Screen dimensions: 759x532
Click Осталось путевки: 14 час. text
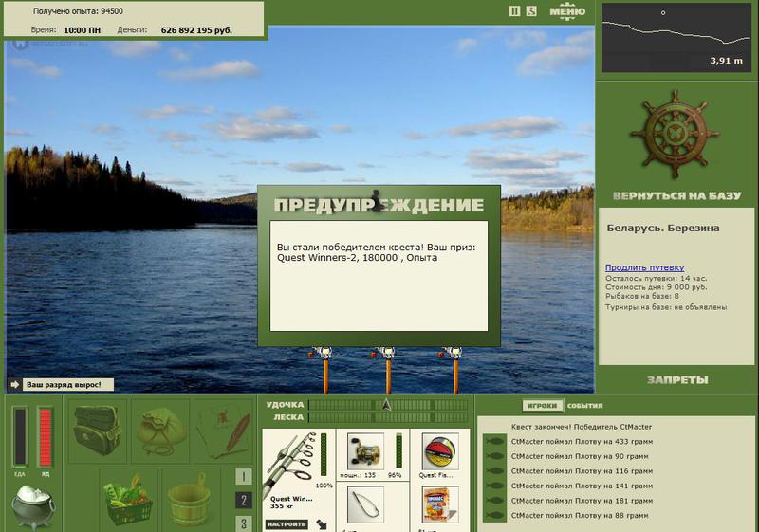656,279
